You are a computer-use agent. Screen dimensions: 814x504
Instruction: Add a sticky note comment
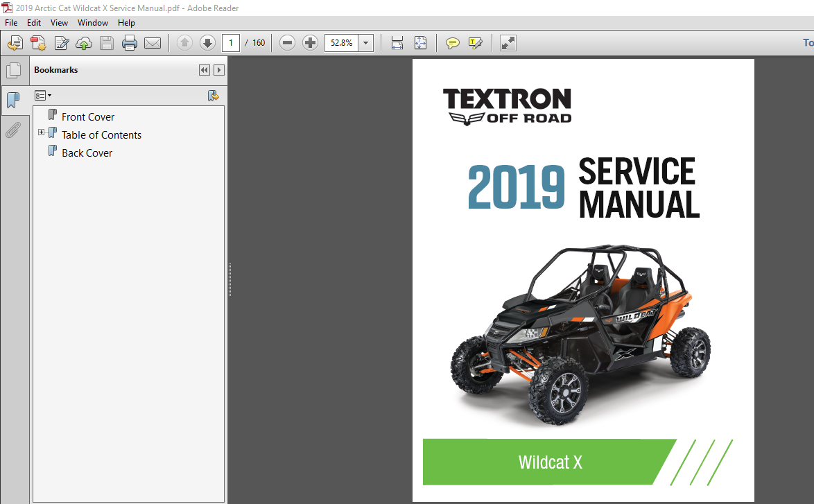[x=452, y=43]
